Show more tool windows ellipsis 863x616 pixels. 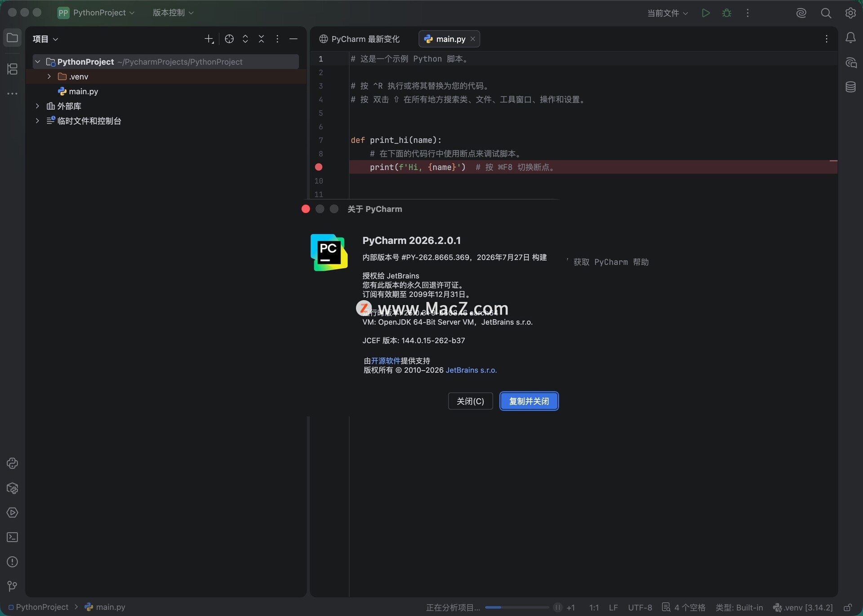(x=12, y=93)
